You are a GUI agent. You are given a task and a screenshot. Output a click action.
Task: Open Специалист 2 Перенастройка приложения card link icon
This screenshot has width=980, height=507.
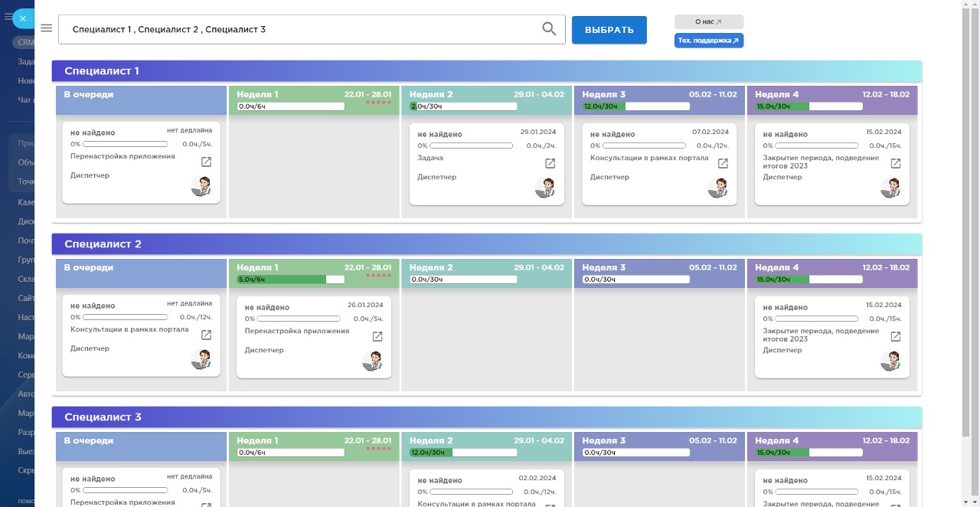click(377, 336)
